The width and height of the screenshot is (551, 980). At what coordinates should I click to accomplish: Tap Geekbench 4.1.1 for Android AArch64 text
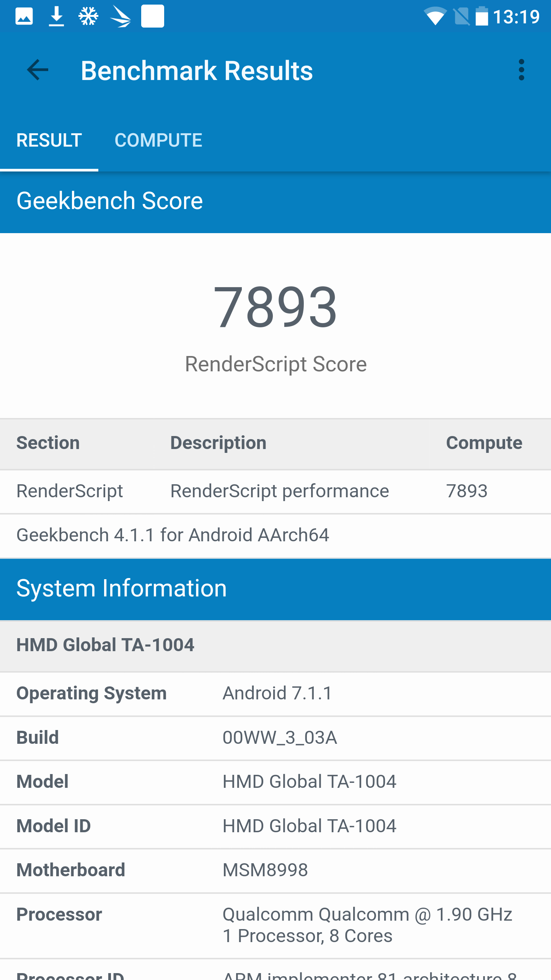click(173, 535)
